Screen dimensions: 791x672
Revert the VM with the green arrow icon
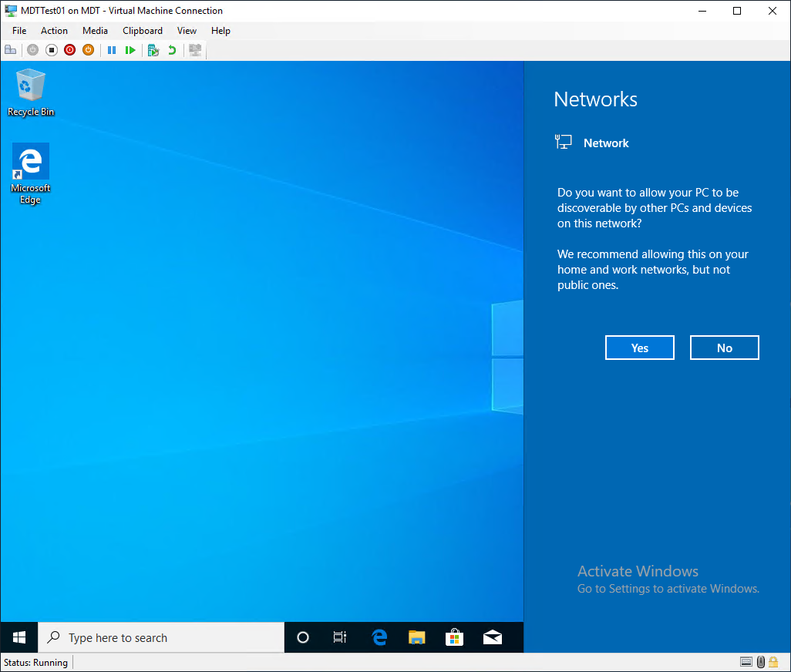pos(172,50)
